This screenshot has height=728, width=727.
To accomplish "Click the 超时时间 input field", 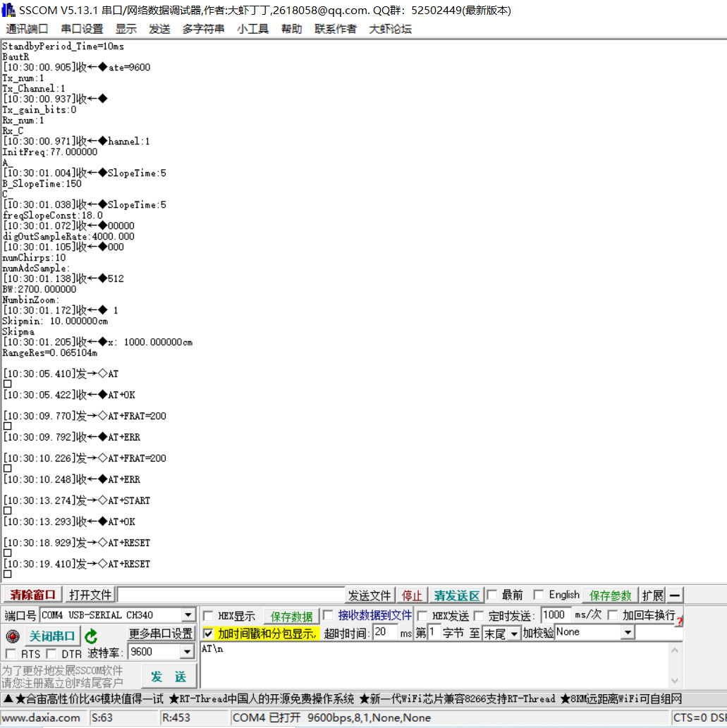I will (x=386, y=632).
